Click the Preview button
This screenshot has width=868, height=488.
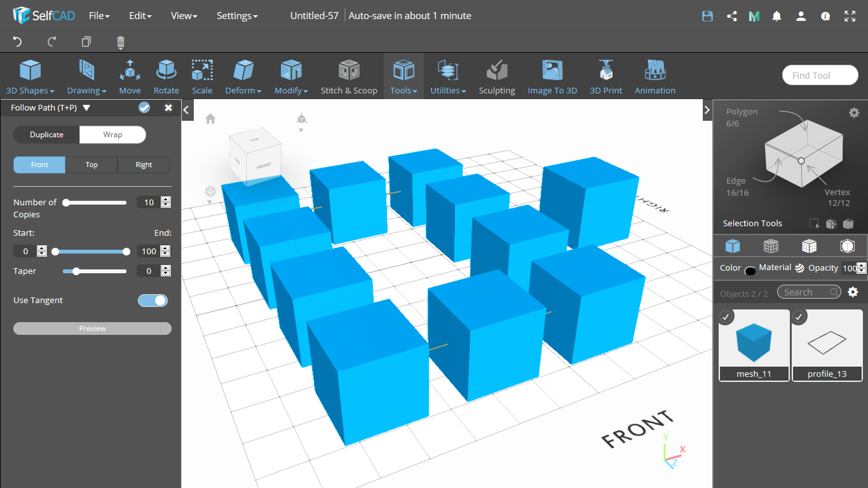click(92, 329)
